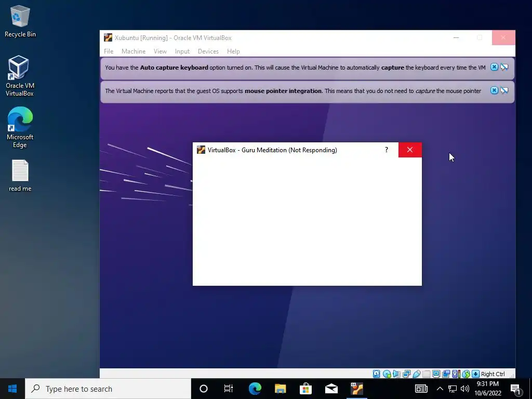Click the Right Ctrl host key label
532x399 pixels.
[493, 374]
